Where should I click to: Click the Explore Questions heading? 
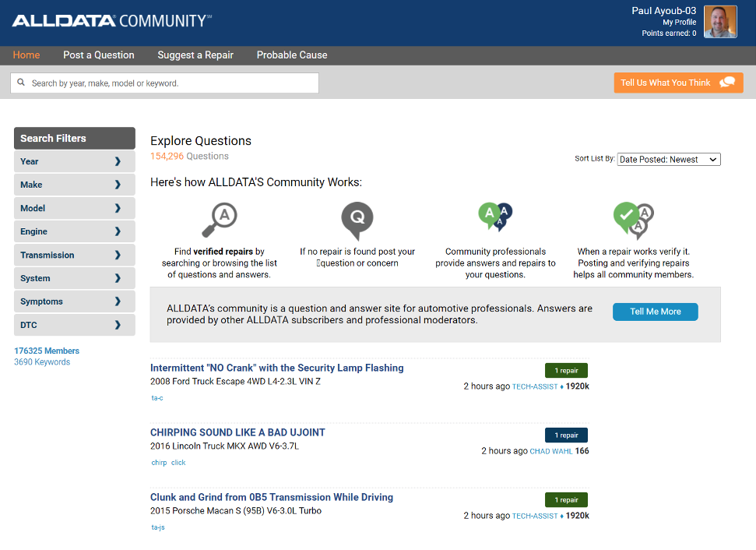(x=201, y=141)
